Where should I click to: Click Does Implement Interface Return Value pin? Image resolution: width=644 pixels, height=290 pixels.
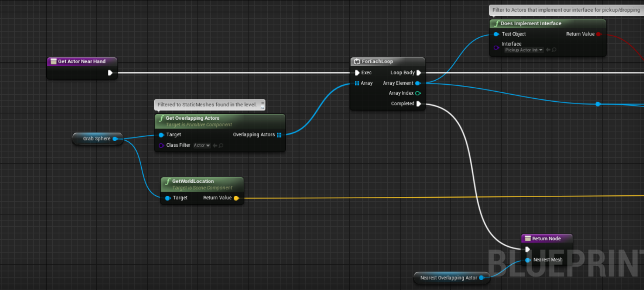(x=599, y=34)
